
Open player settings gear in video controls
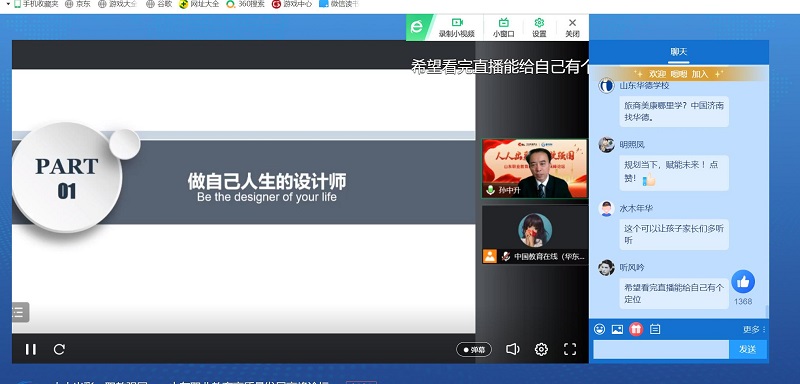pos(541,349)
